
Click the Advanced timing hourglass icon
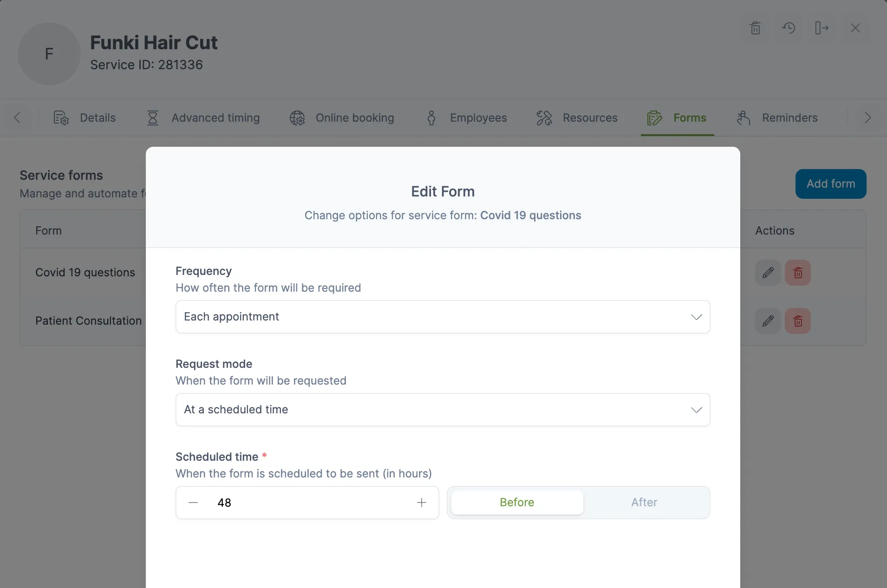[x=152, y=118]
